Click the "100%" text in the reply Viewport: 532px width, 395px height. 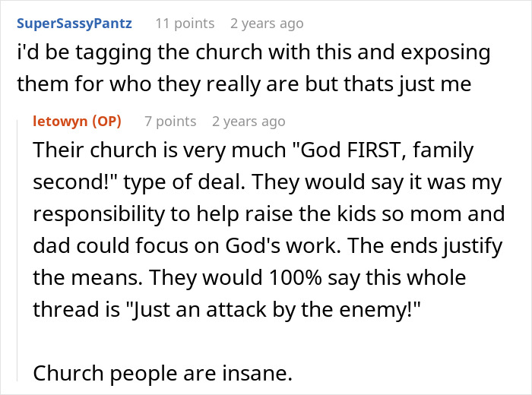[x=295, y=278]
